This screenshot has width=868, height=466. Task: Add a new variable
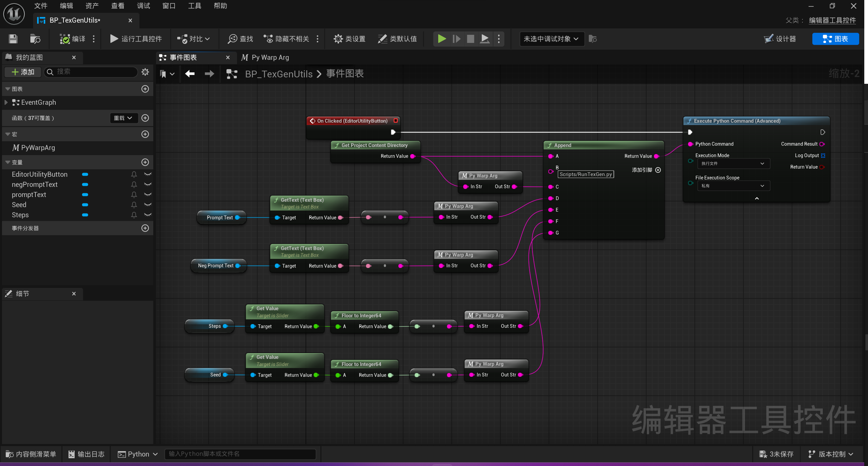[x=145, y=162]
